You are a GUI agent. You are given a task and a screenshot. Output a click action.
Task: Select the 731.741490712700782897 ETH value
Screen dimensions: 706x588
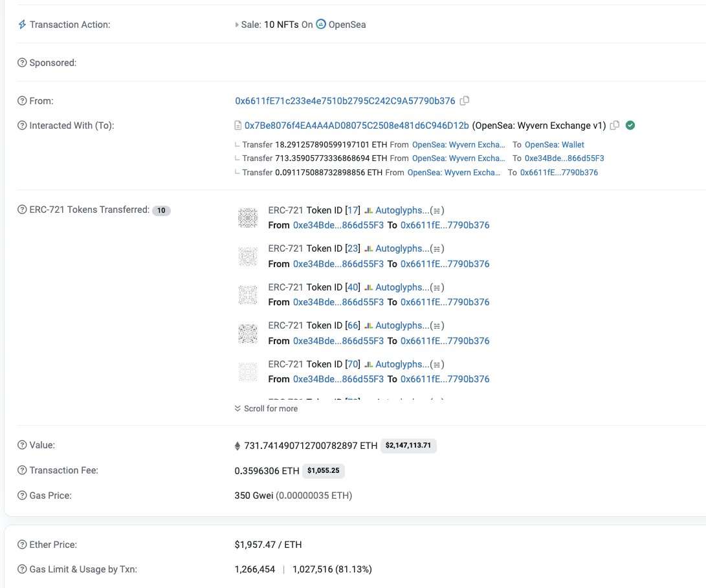pyautogui.click(x=311, y=446)
